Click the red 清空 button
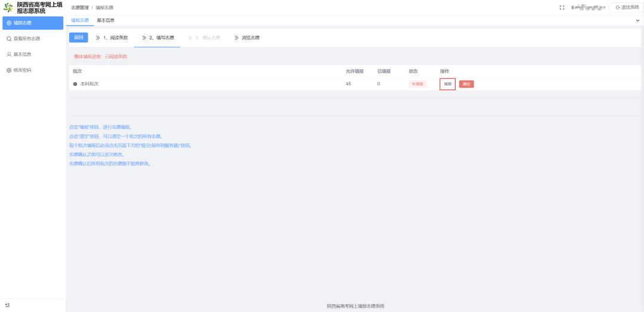The height and width of the screenshot is (312, 644). coord(466,84)
